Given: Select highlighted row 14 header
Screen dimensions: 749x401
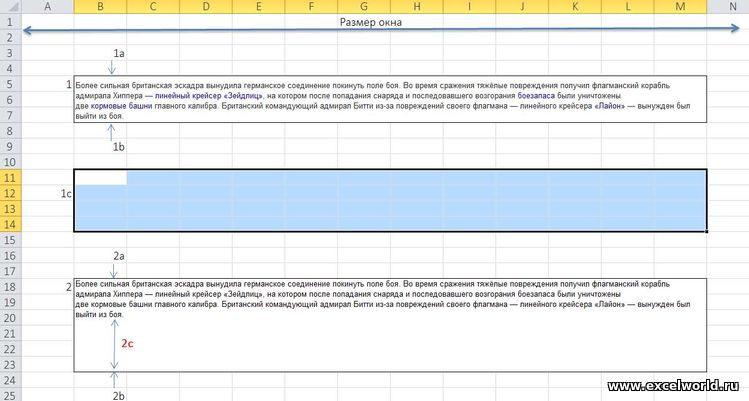Looking at the screenshot, I should (x=11, y=224).
